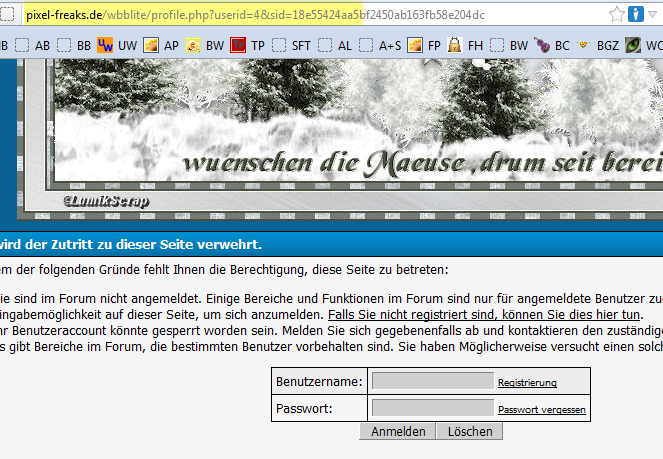Open the BGZ bookmark
663x459 pixels.
point(598,45)
